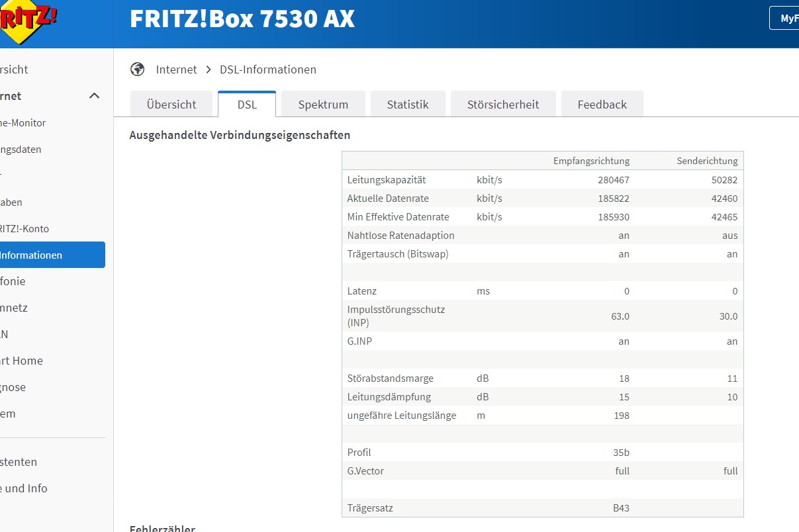Click the DSL-Informationen breadcrumb

click(268, 69)
